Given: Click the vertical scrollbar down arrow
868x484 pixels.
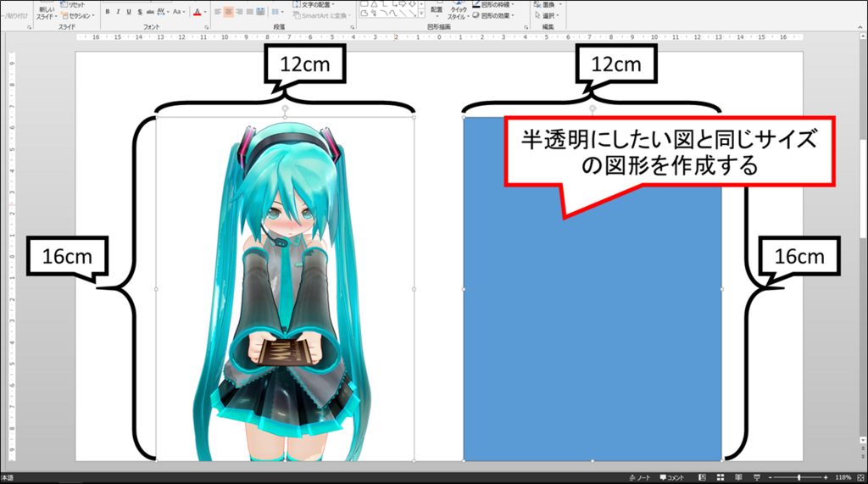Looking at the screenshot, I should point(862,440).
